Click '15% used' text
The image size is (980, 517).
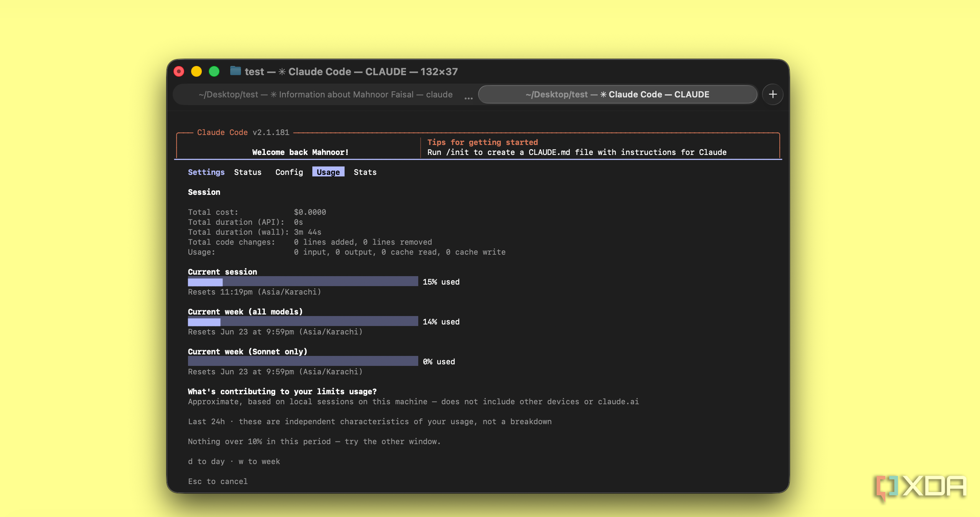(x=441, y=282)
